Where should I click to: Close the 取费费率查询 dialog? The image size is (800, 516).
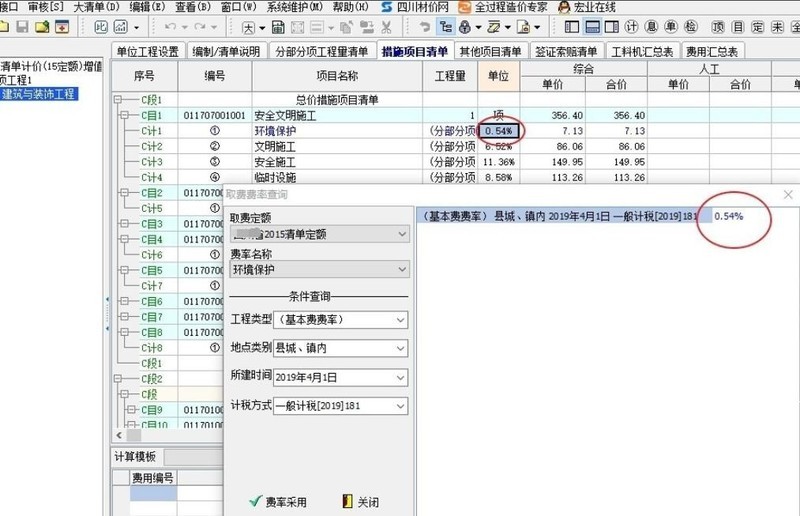point(788,194)
